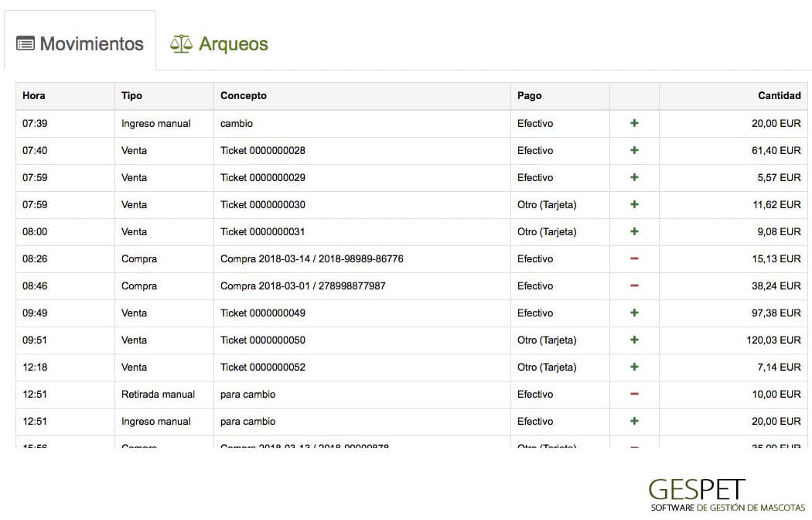Click the green plus icon for Ticket 0000000052
Screen dimensions: 812x520
click(634, 367)
